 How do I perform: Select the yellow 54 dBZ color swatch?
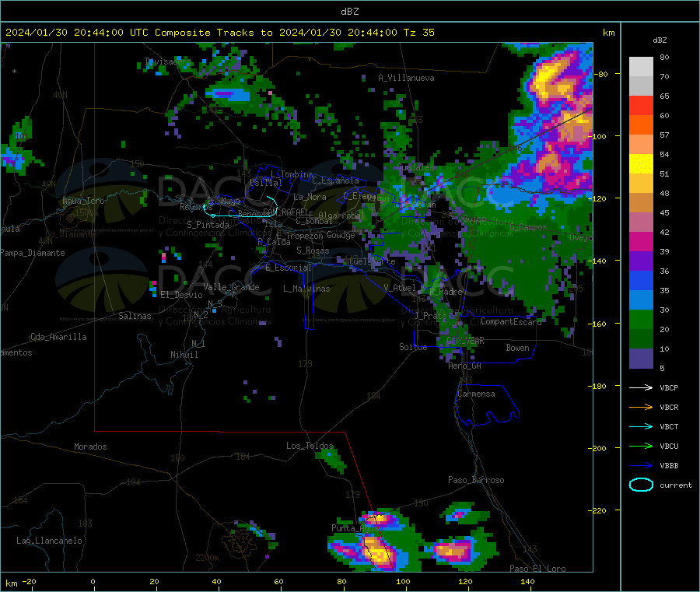point(641,164)
